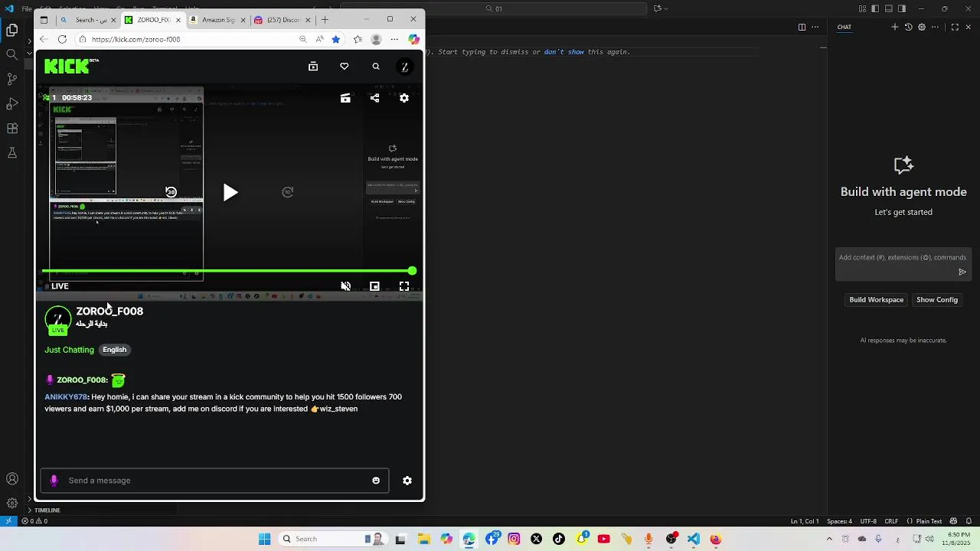Start a new chat with plus icon

click(x=894, y=27)
